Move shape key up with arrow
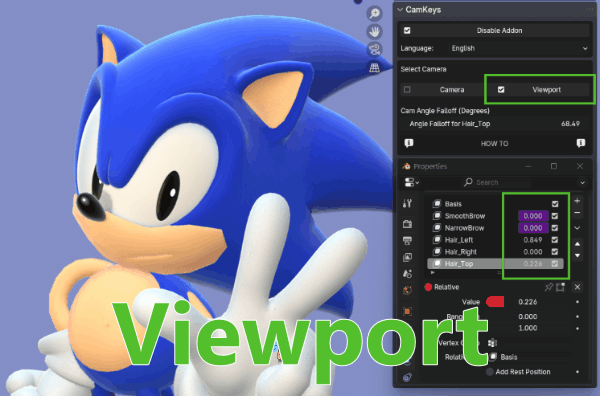 click(x=577, y=244)
